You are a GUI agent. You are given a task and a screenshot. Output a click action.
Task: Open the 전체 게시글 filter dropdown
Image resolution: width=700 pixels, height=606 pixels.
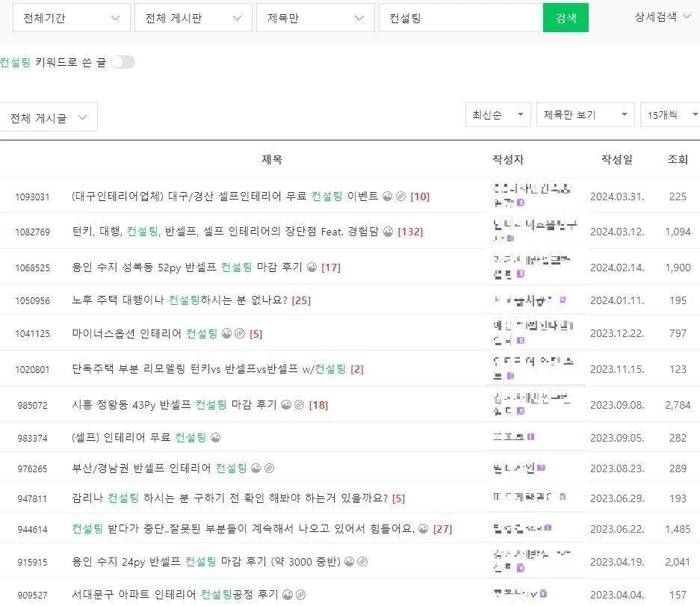(x=49, y=117)
